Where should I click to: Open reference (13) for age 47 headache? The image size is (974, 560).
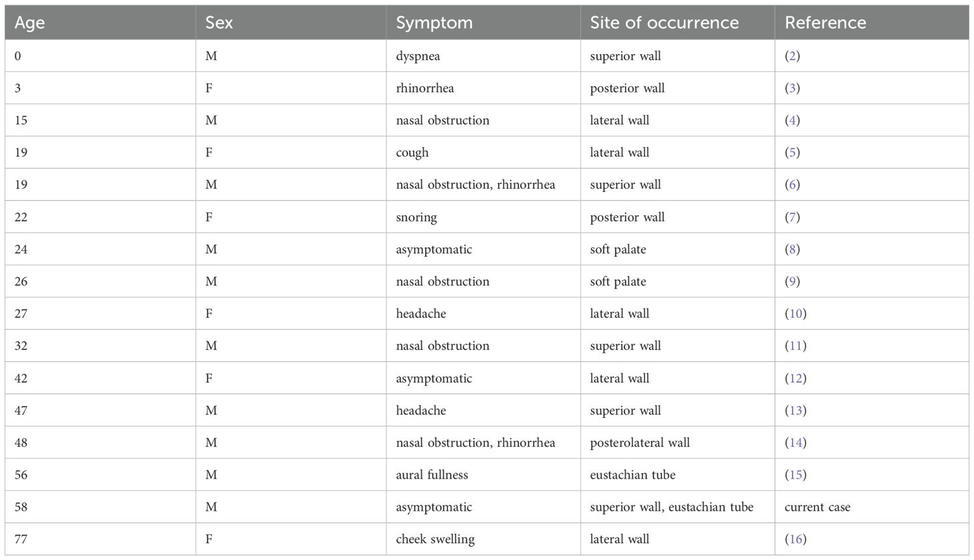point(795,410)
